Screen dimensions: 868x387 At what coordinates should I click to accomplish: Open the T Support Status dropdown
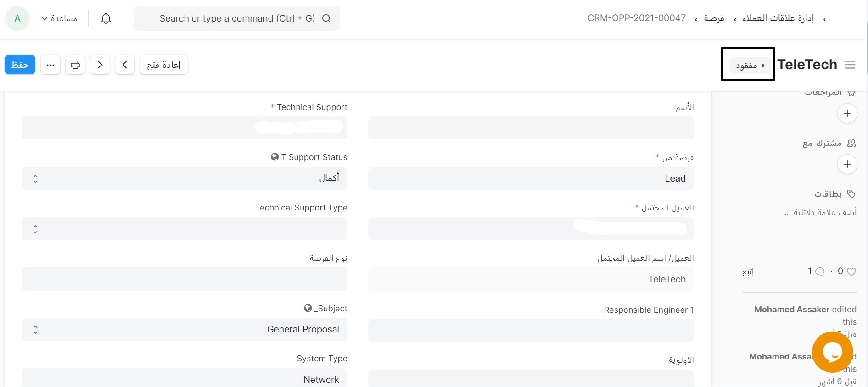(185, 178)
